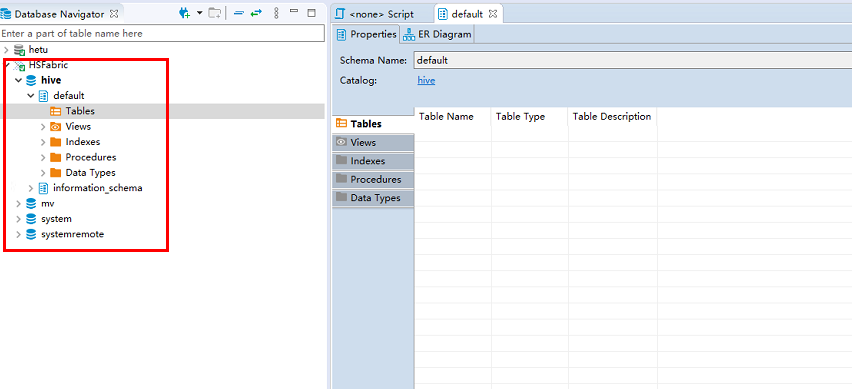
Task: Click the information_schema schema icon
Action: coord(44,189)
